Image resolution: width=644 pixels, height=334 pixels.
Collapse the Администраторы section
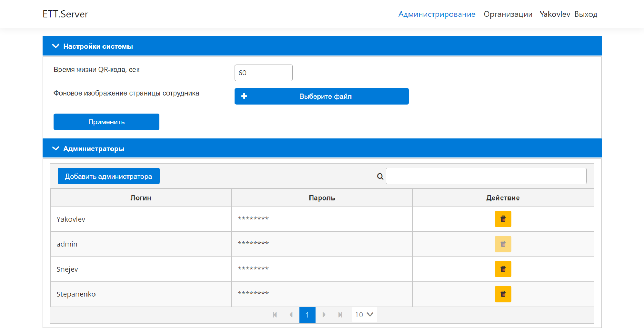(56, 149)
